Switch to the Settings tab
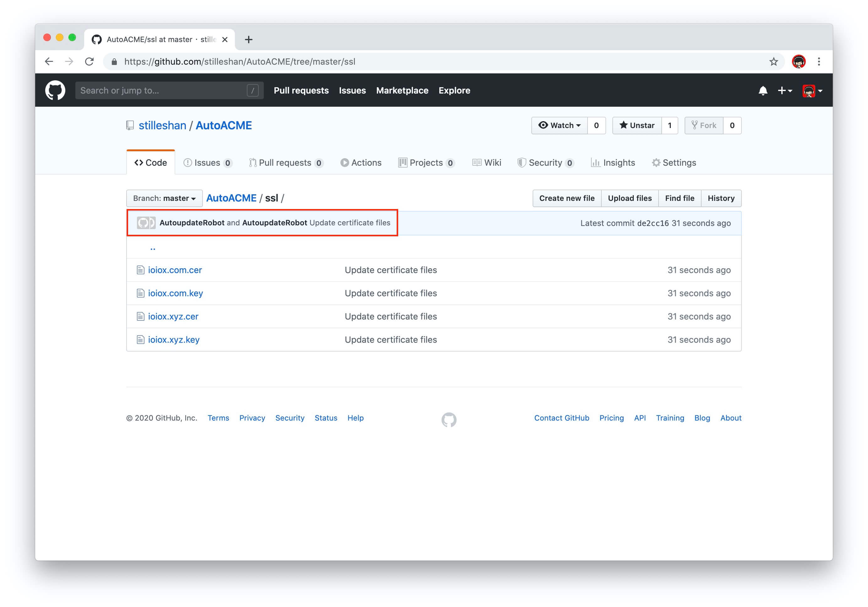868x607 pixels. point(674,162)
